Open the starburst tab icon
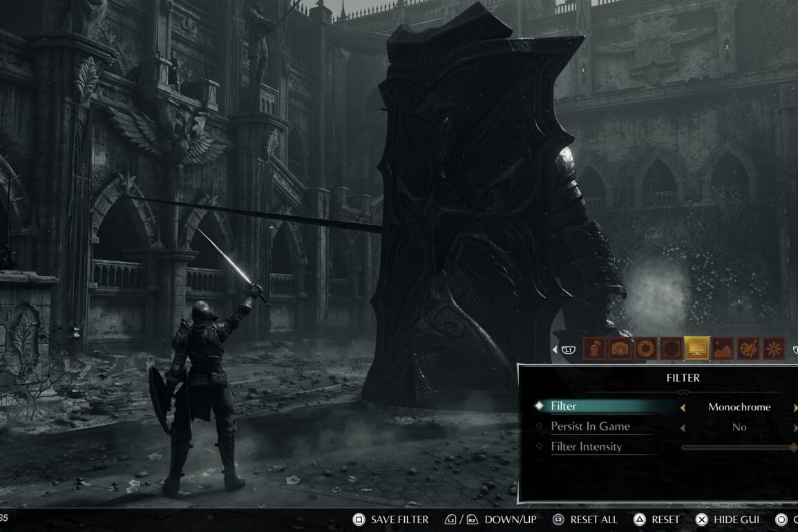 [774, 349]
